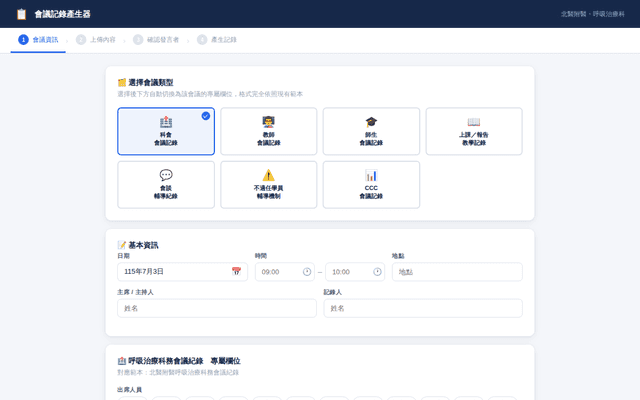This screenshot has width=640, height=400.
Task: Switch to step 3 確認發言者 tab
Action: tap(156, 40)
